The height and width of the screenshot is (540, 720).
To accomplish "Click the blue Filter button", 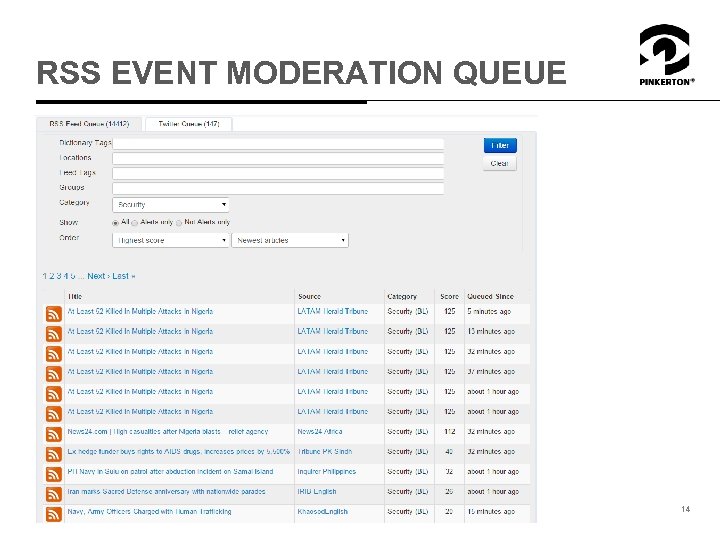I will pyautogui.click(x=500, y=146).
